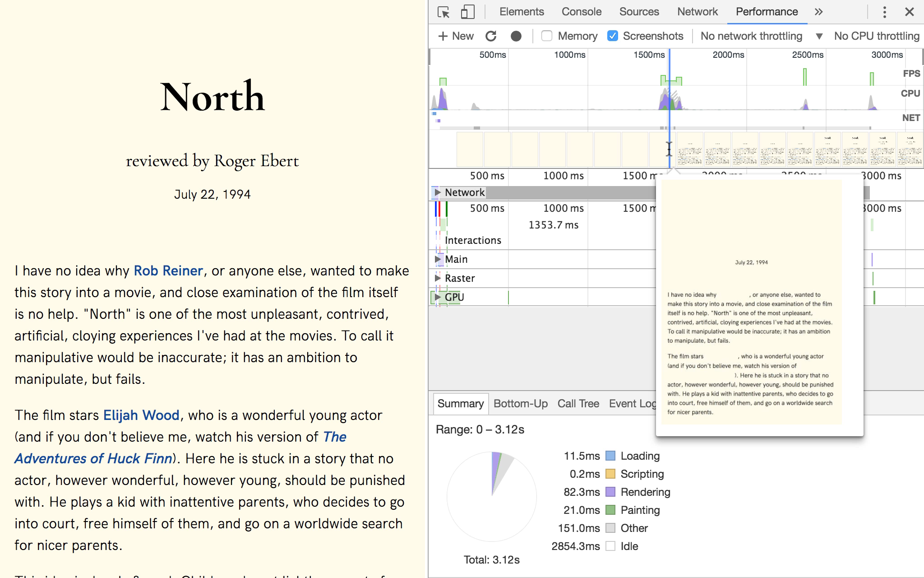Click the inspect element cursor icon
924x578 pixels.
click(444, 12)
